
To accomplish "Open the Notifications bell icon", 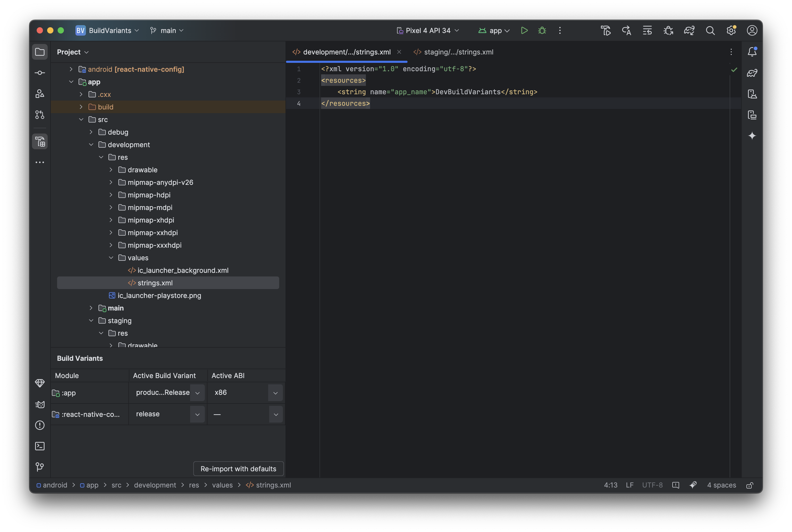I will 752,52.
